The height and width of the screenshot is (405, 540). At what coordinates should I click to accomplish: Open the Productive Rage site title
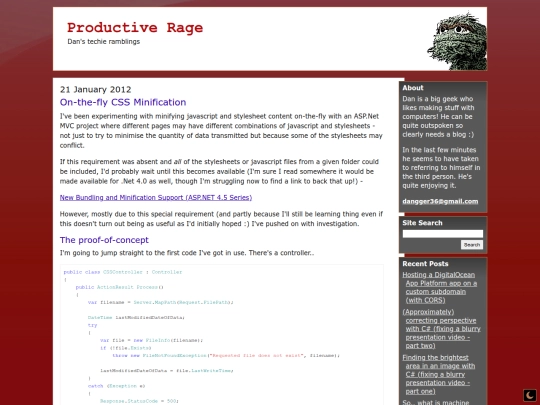click(135, 28)
